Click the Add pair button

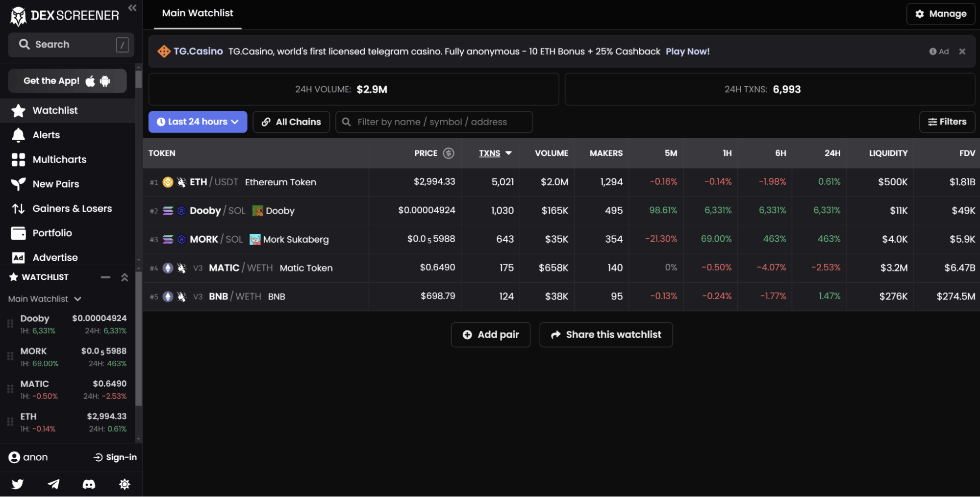(x=490, y=334)
